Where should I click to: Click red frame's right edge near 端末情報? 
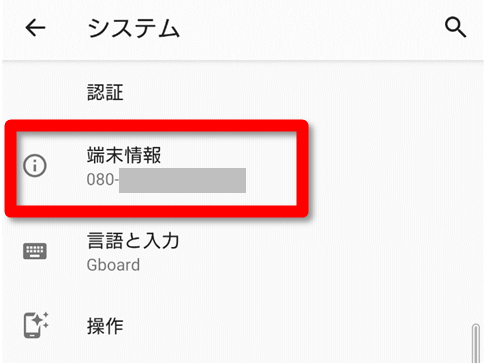click(x=302, y=168)
